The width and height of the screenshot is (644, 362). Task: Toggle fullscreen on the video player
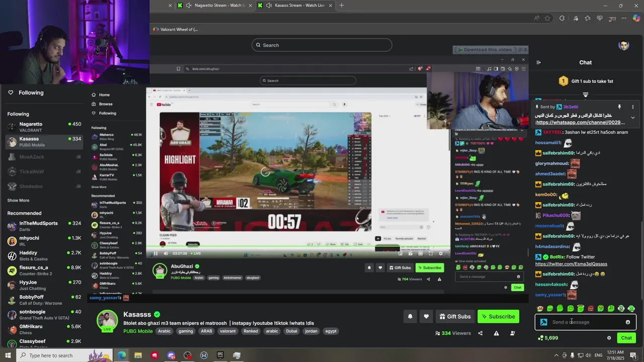[431, 253]
